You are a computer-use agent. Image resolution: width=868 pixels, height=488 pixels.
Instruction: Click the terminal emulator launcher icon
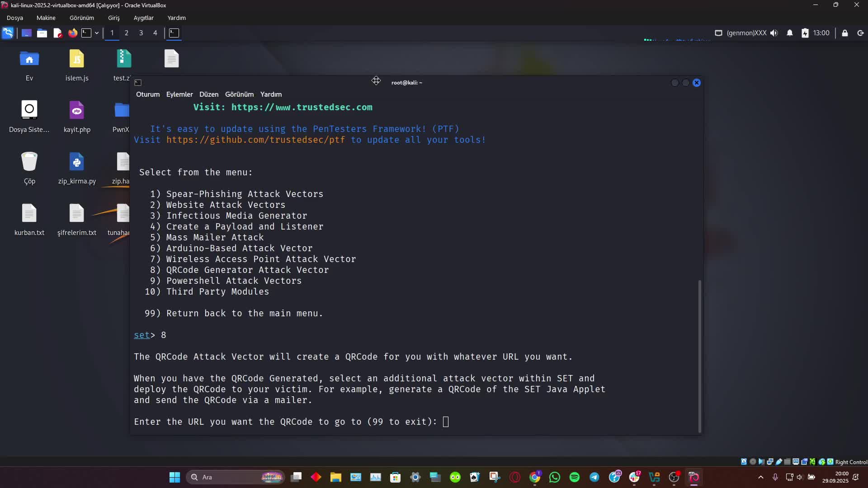tap(86, 33)
